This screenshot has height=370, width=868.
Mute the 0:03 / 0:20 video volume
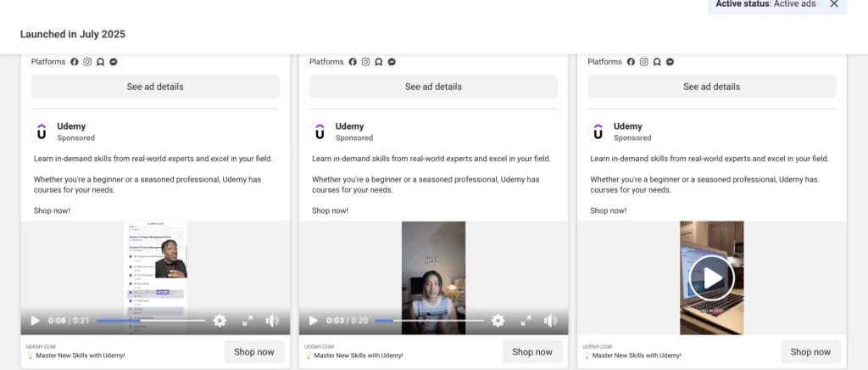549,321
